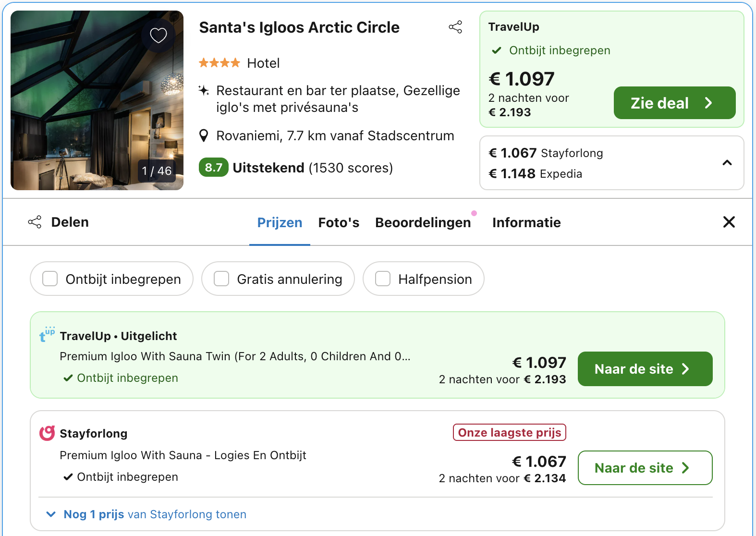Click the 8.7 rating score badge

coord(213,168)
